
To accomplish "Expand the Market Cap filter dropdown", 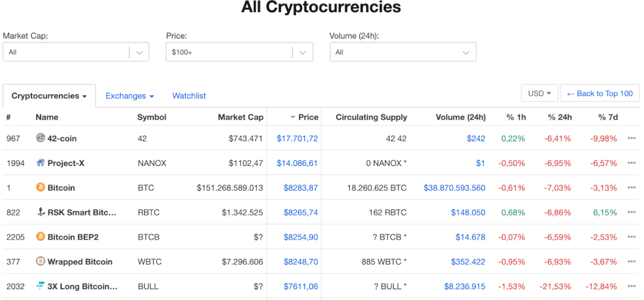I will click(x=76, y=52).
